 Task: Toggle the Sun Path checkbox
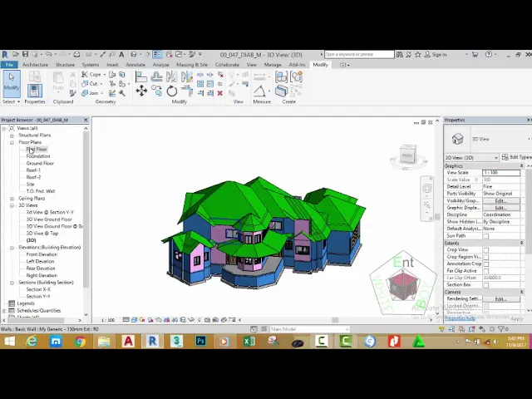click(x=485, y=236)
